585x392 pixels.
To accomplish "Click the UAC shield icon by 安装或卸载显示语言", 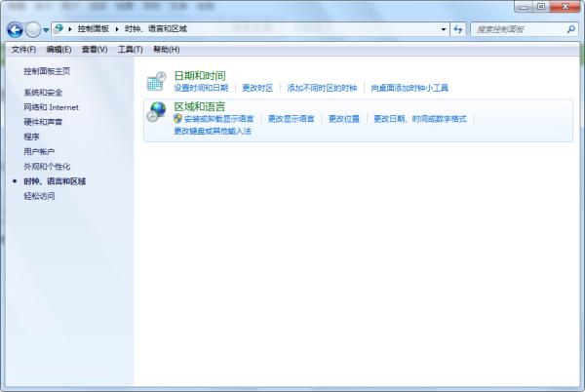I will (178, 119).
